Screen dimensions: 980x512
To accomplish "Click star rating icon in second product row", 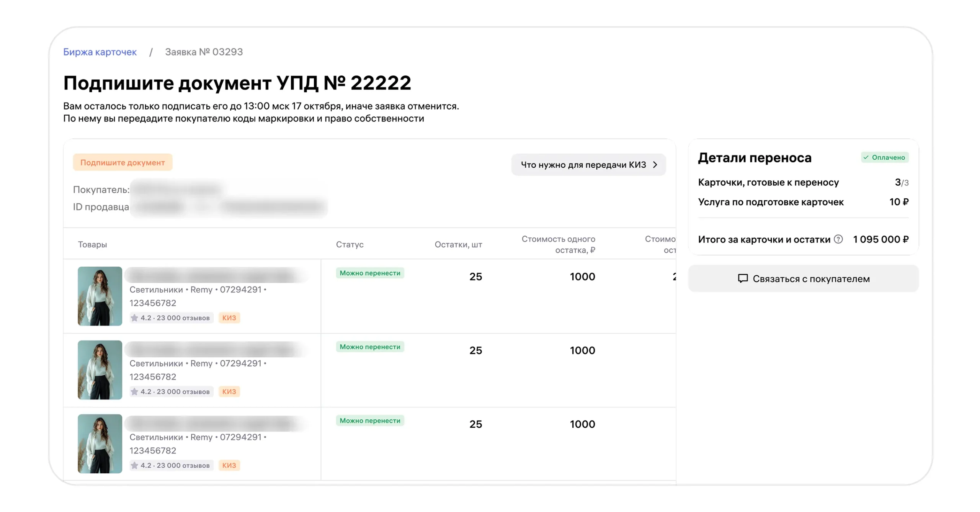I will [x=134, y=391].
